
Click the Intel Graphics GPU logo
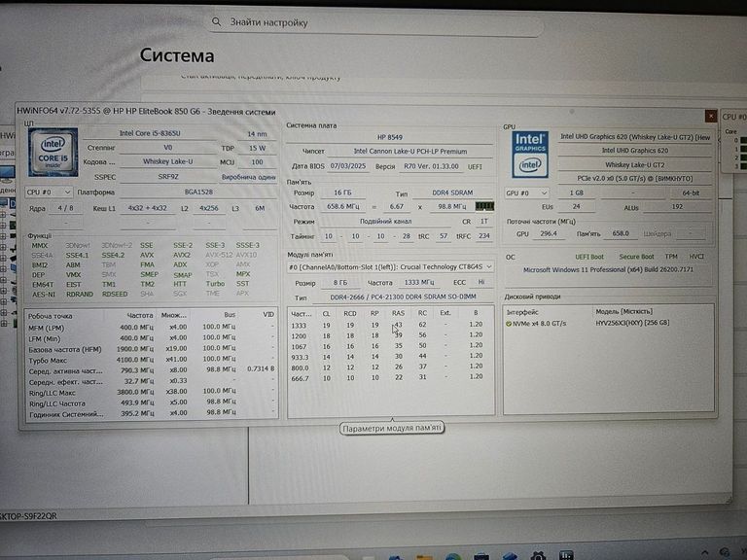pyautogui.click(x=530, y=155)
